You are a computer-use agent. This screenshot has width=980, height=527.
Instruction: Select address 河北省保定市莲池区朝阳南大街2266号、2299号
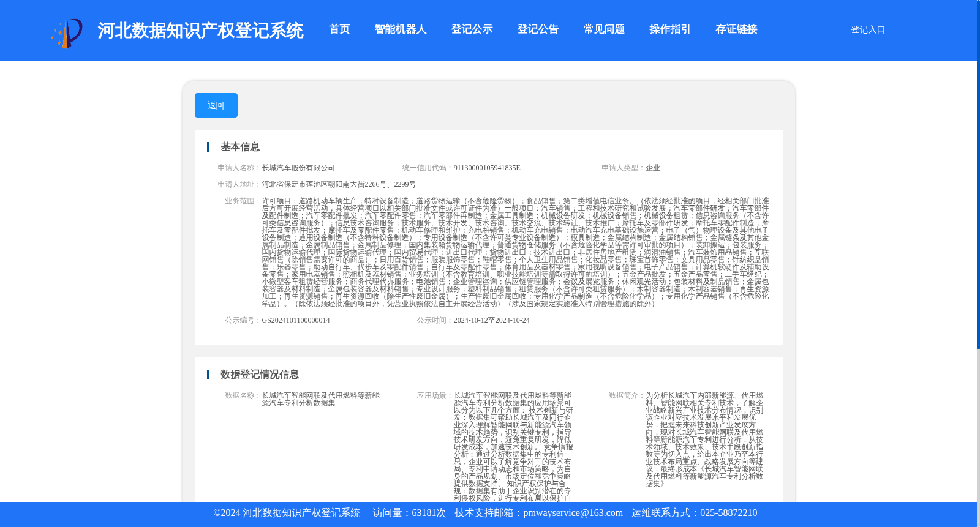tap(339, 184)
